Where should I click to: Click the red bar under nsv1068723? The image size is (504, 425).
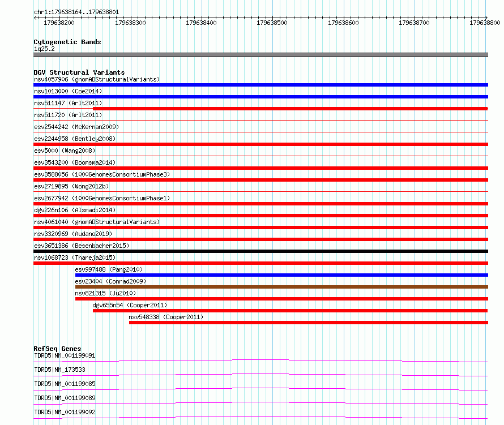pos(260,263)
